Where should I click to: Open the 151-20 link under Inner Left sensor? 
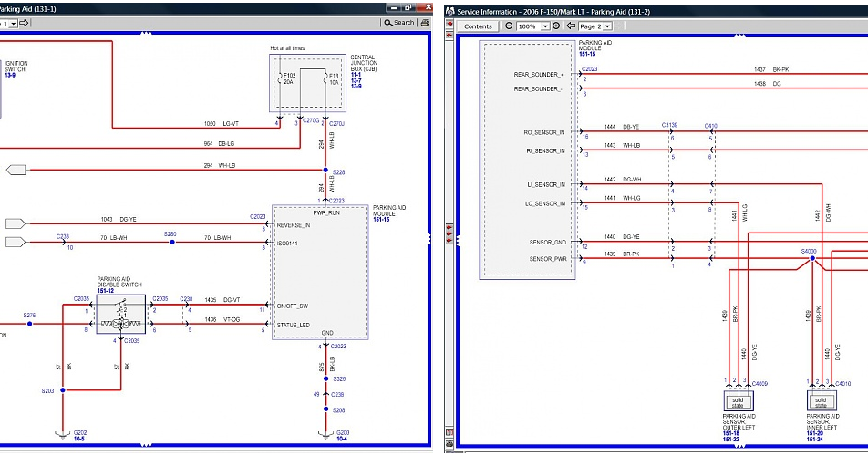click(815, 434)
